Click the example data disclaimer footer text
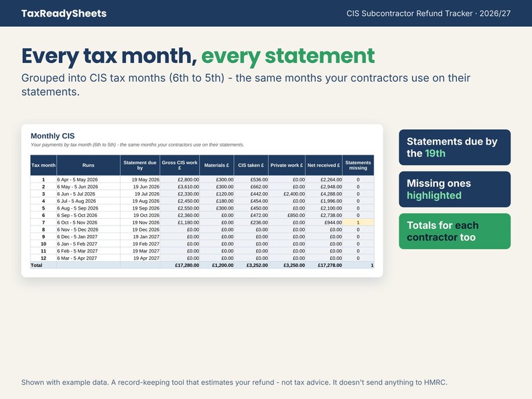The width and height of the screenshot is (532, 399). pos(234,382)
